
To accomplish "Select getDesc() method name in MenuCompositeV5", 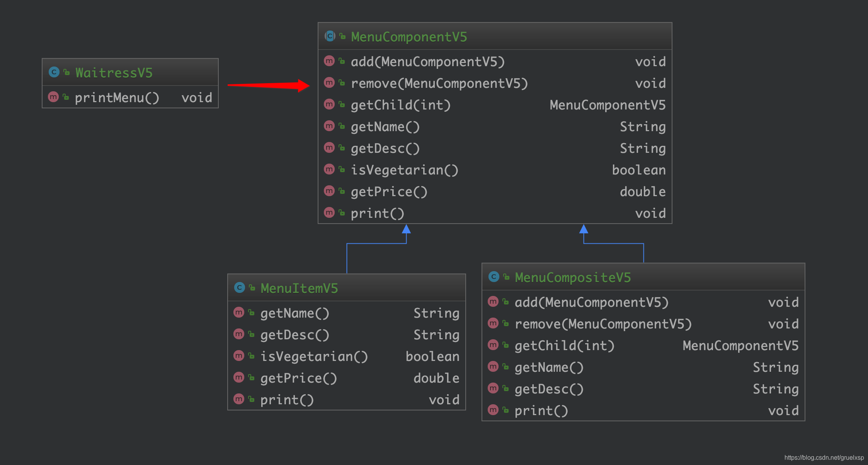I will [549, 389].
